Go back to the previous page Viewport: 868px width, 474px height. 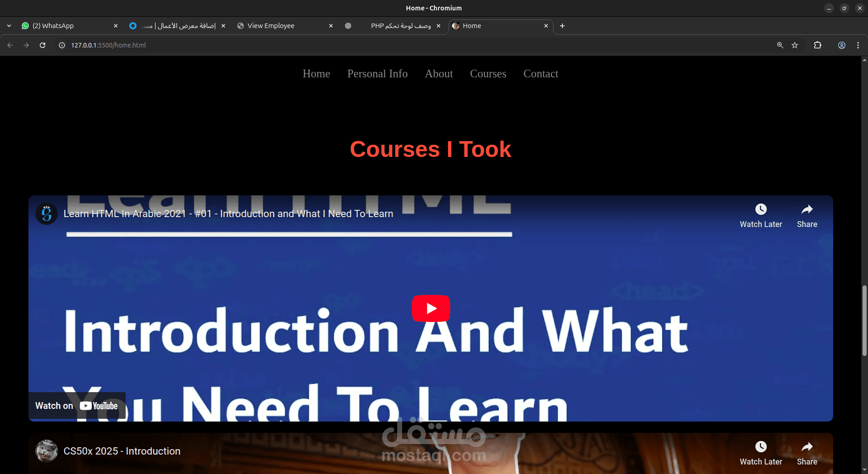pos(10,45)
